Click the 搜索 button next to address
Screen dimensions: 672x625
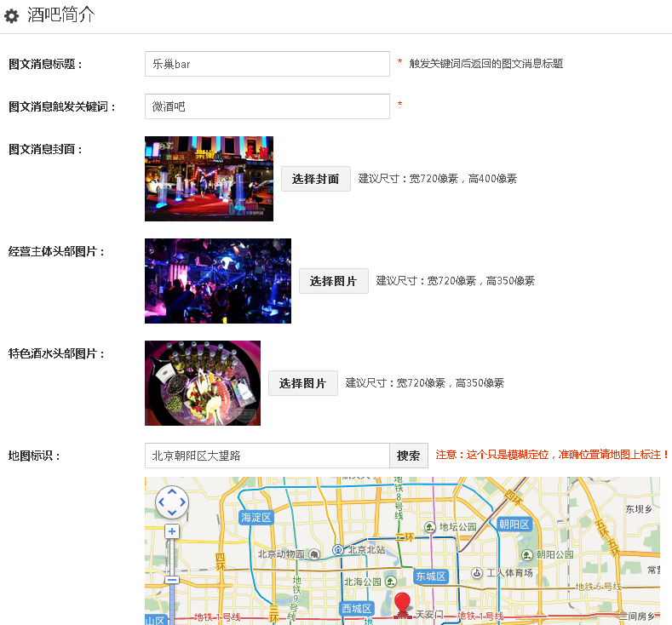click(x=409, y=456)
